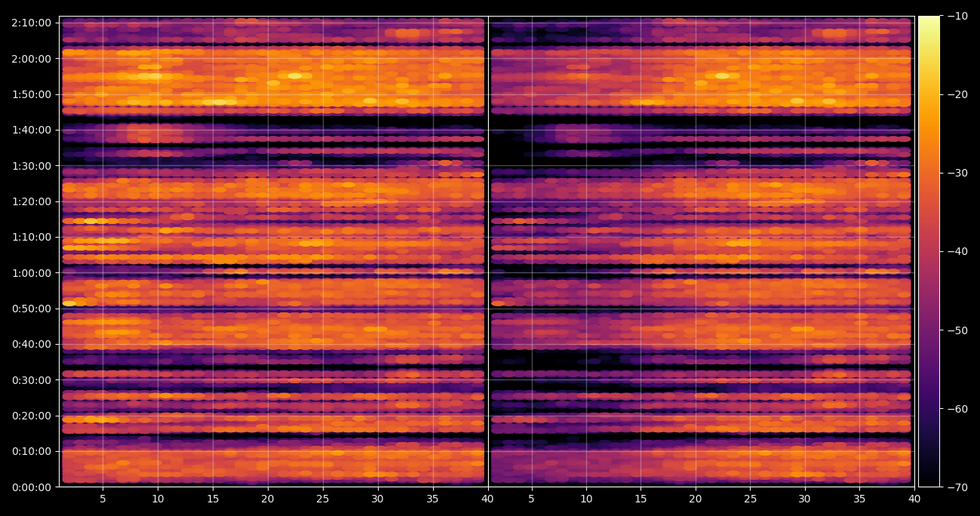Click the 1:20:00 y-axis time label
Image resolution: width=980 pixels, height=516 pixels.
pos(31,201)
